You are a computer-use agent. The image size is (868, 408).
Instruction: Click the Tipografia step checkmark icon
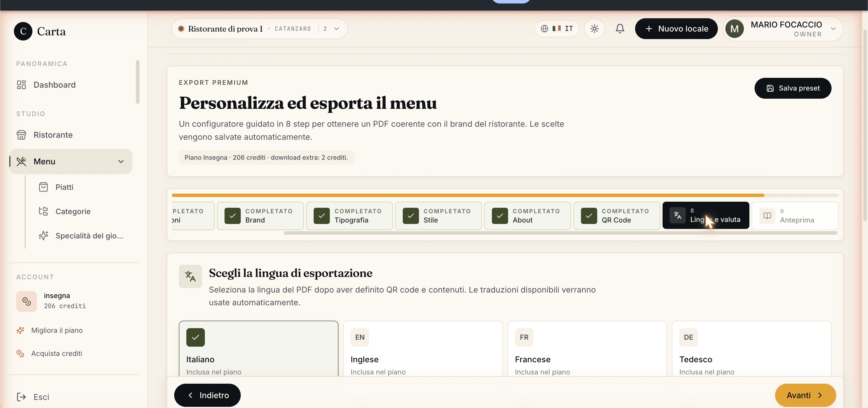point(322,216)
